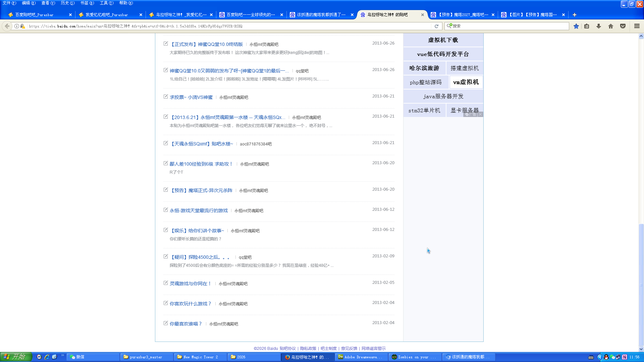Switch to 【预告】魔塔2027_魔塔吧 tab
644x362 pixels.
(x=462, y=15)
